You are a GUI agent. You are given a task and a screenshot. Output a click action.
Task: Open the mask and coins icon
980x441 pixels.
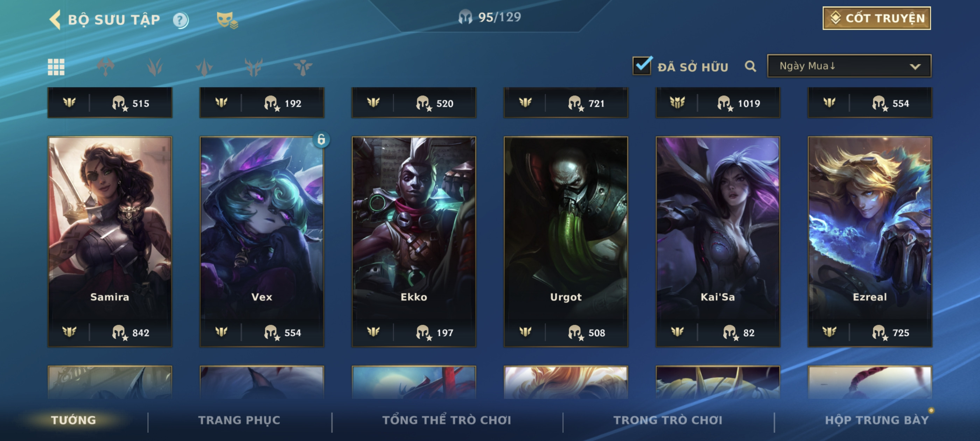[227, 20]
